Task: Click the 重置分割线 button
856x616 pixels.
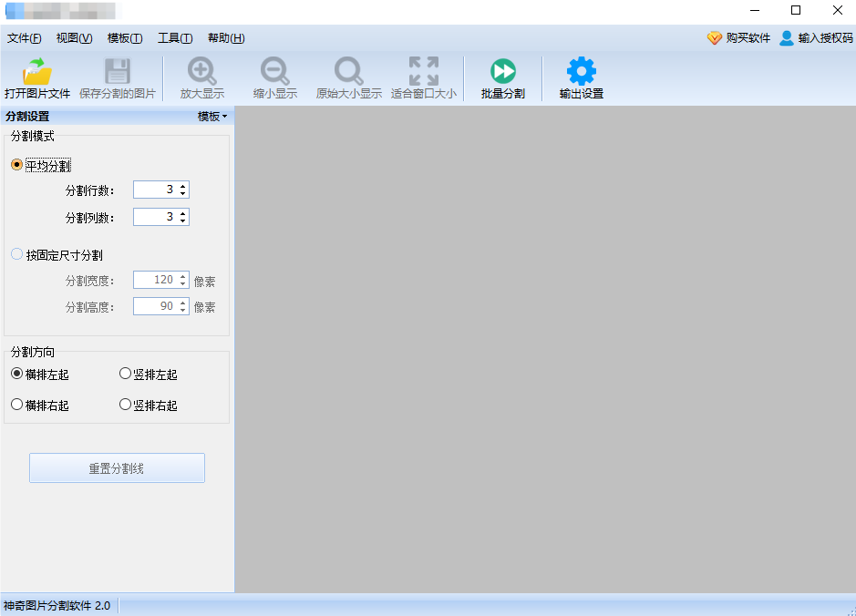Action: [x=117, y=468]
